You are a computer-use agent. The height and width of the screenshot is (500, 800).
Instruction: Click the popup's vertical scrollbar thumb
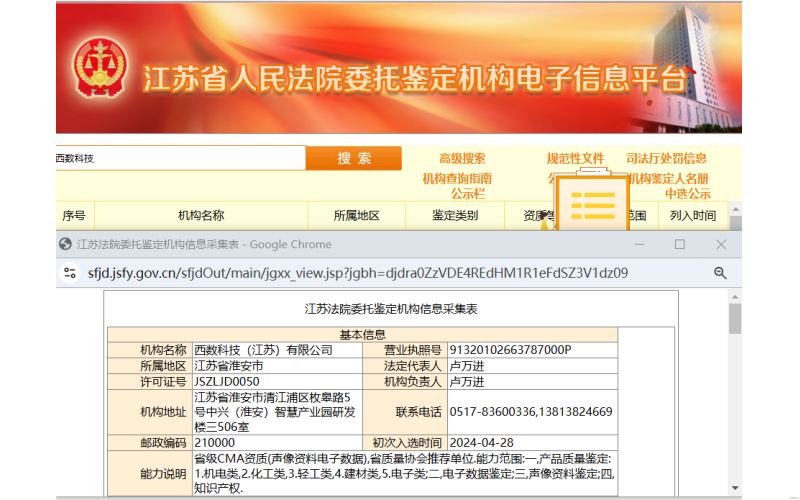coord(735,318)
